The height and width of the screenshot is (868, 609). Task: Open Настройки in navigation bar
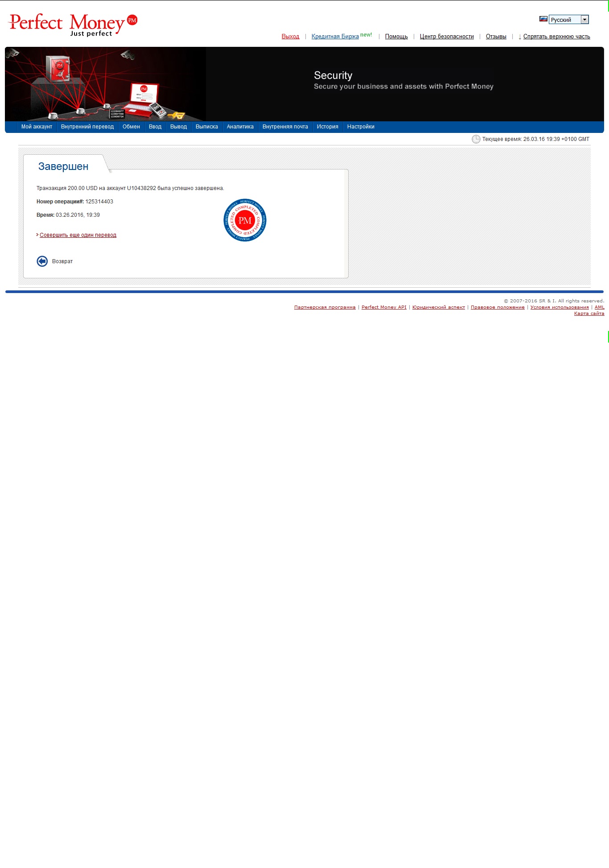(361, 127)
